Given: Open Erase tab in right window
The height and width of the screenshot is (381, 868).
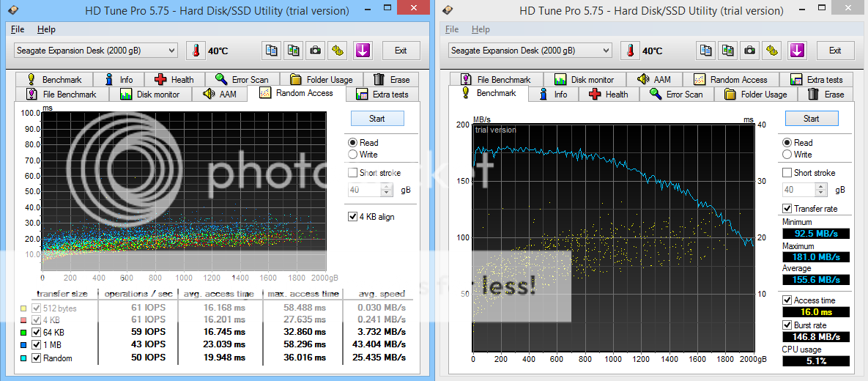Looking at the screenshot, I should 826,94.
